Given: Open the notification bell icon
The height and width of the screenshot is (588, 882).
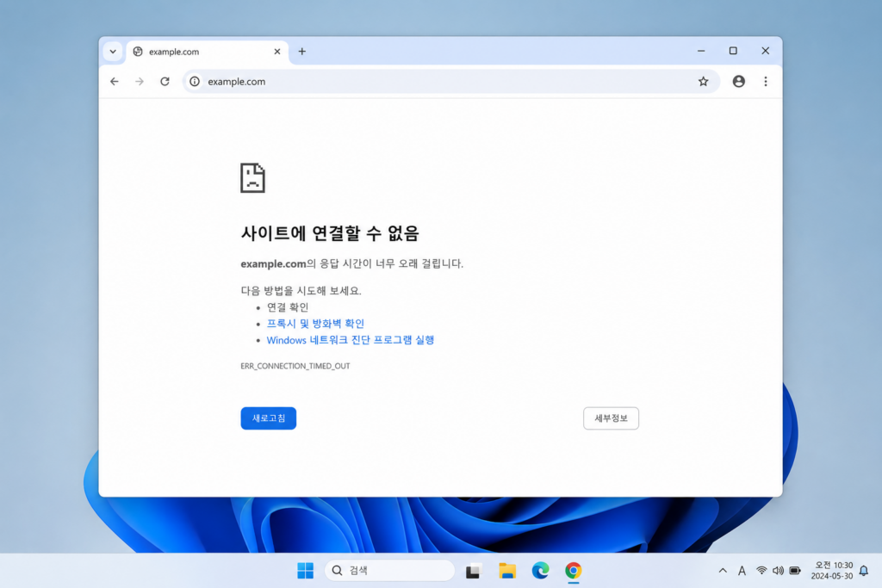Looking at the screenshot, I should click(864, 571).
